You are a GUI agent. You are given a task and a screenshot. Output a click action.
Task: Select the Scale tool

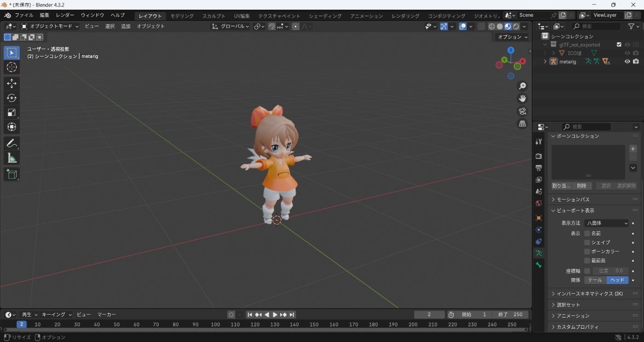(x=12, y=112)
